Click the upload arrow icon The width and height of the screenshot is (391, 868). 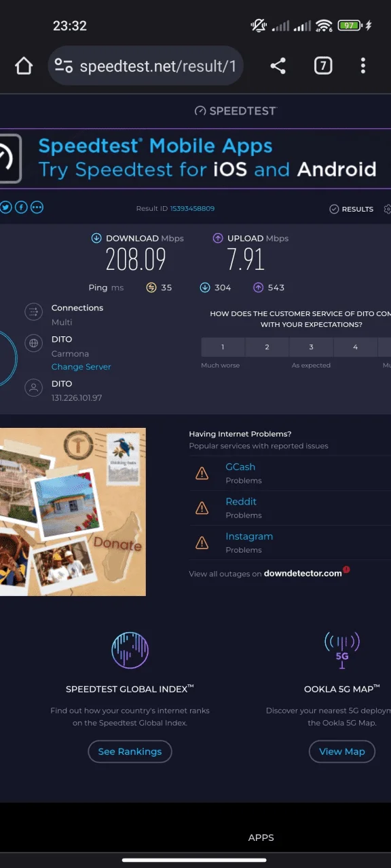[218, 238]
